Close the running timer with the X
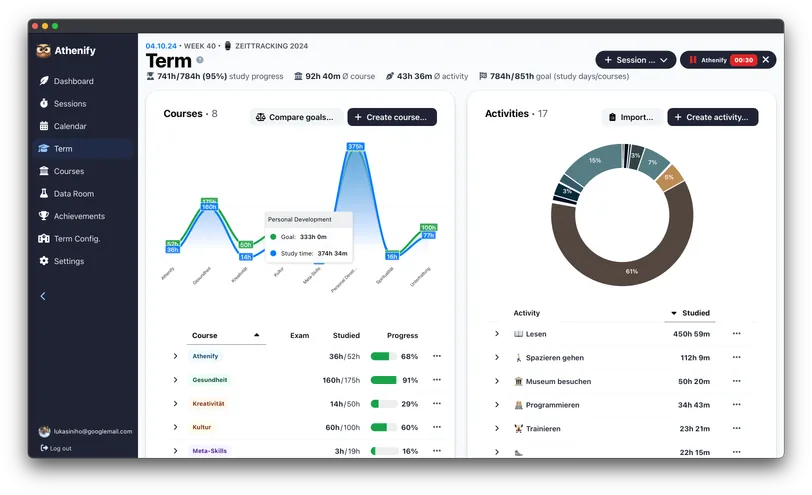Screen dimensions: 812x495 (766, 60)
